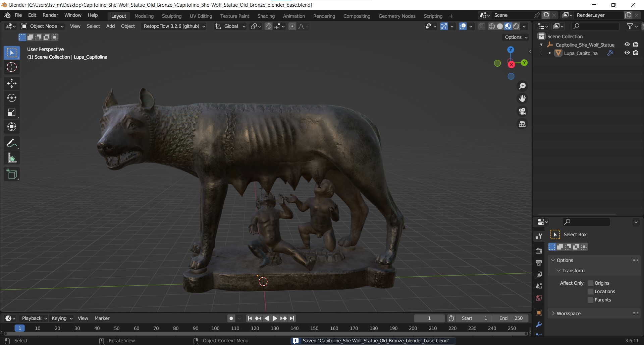Disable Lupa_Capitolina in renders camera icon
Screen dimensions: 644x345
(x=636, y=53)
